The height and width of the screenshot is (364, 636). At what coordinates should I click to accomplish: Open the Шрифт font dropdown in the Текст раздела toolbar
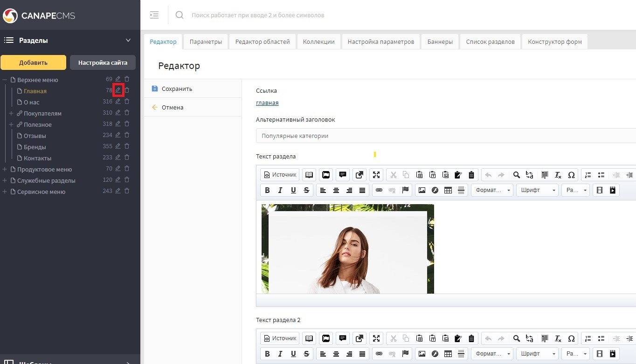[537, 190]
